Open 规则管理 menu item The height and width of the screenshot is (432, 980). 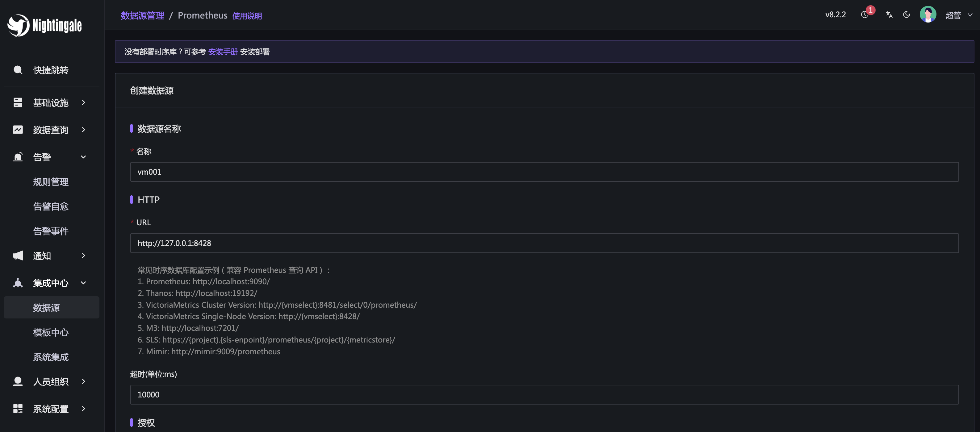tap(51, 181)
